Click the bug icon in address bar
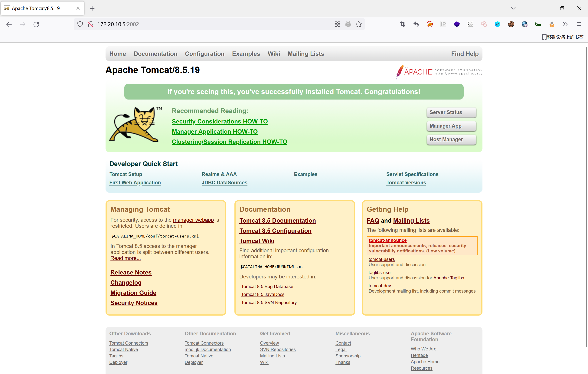 pos(348,24)
